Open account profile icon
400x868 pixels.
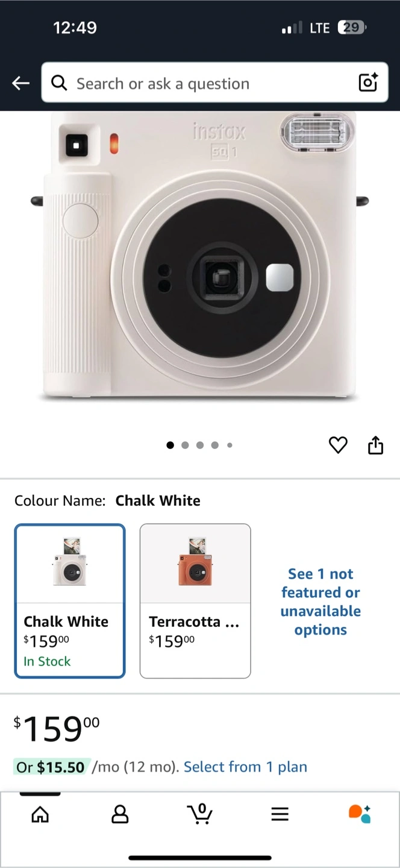pyautogui.click(x=120, y=815)
